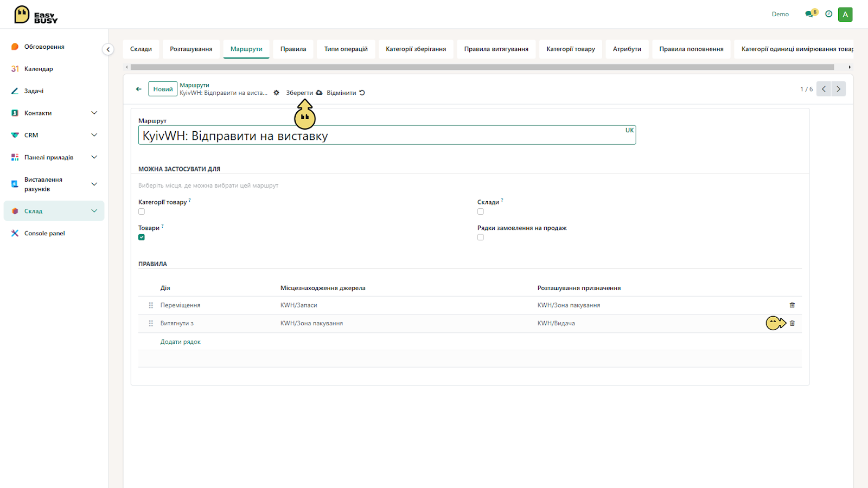Click the Додати рядок link
868x488 pixels.
pyautogui.click(x=180, y=342)
